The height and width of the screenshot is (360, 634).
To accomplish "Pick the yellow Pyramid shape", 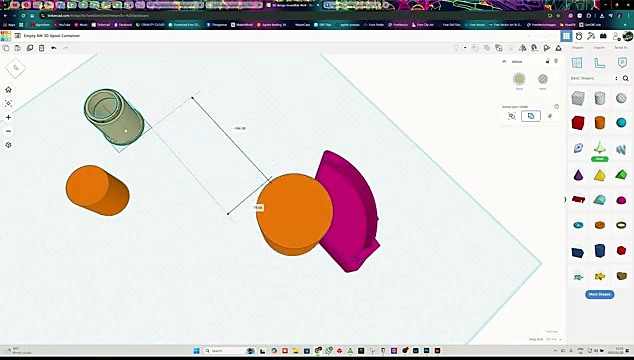I will pos(600,175).
